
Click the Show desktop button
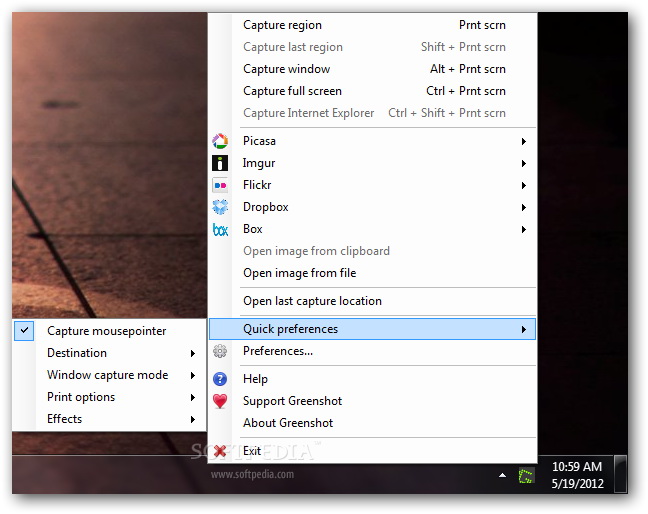(x=620, y=474)
